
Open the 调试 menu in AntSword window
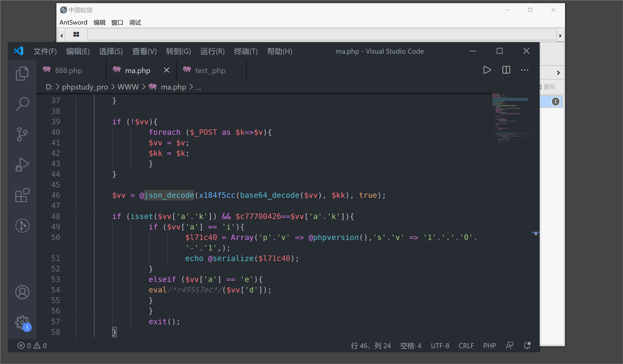tap(135, 23)
